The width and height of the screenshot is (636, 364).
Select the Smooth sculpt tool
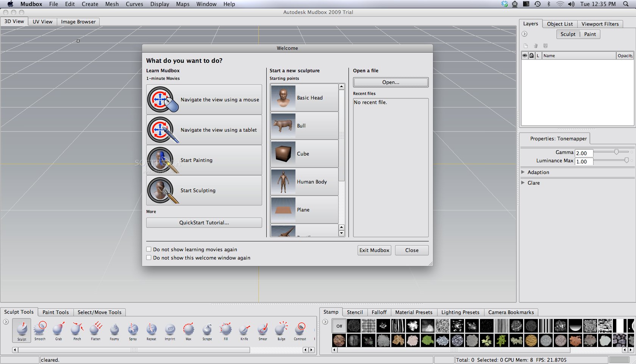point(40,330)
